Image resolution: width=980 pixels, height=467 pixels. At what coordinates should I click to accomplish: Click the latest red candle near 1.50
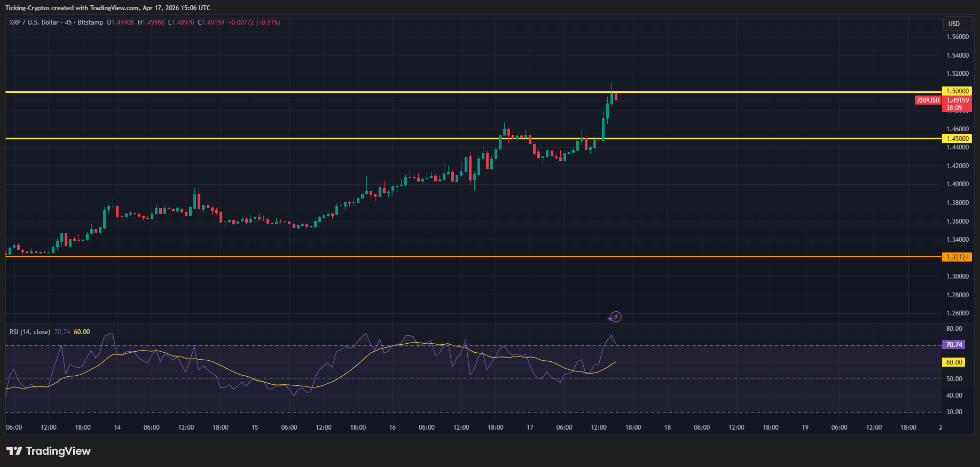(616, 97)
